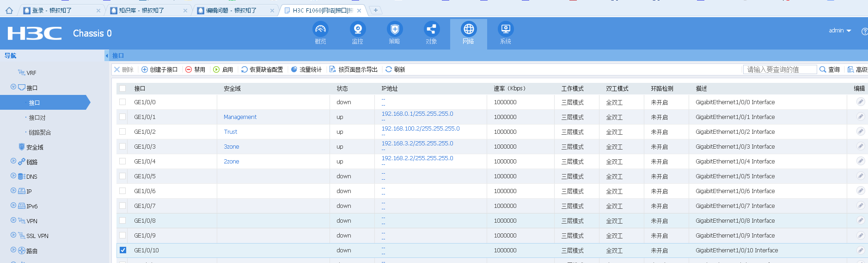Screen dimensions: 868x263
Task: Click 创建子接口 create sub-interface button
Action: point(159,69)
